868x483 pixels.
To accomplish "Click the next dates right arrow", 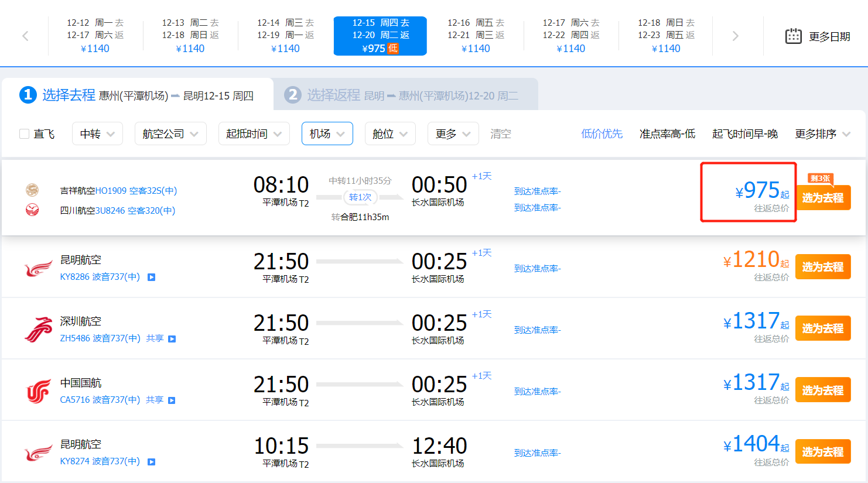I will coord(736,36).
